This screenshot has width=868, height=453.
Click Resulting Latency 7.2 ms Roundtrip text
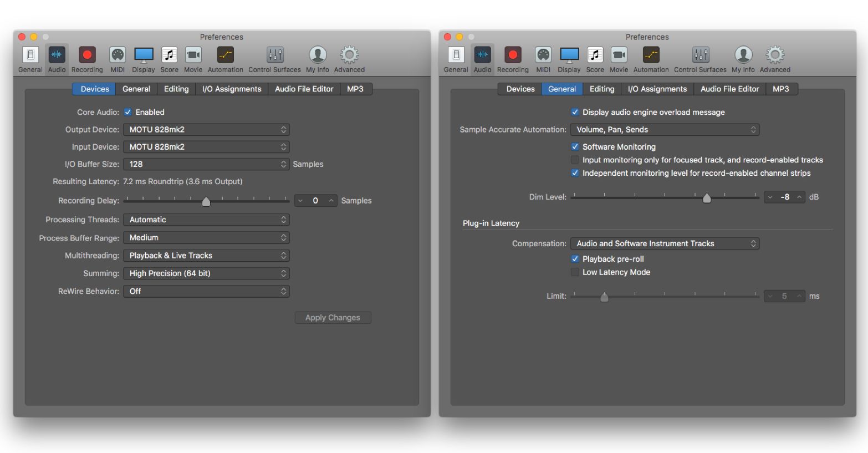click(x=182, y=181)
